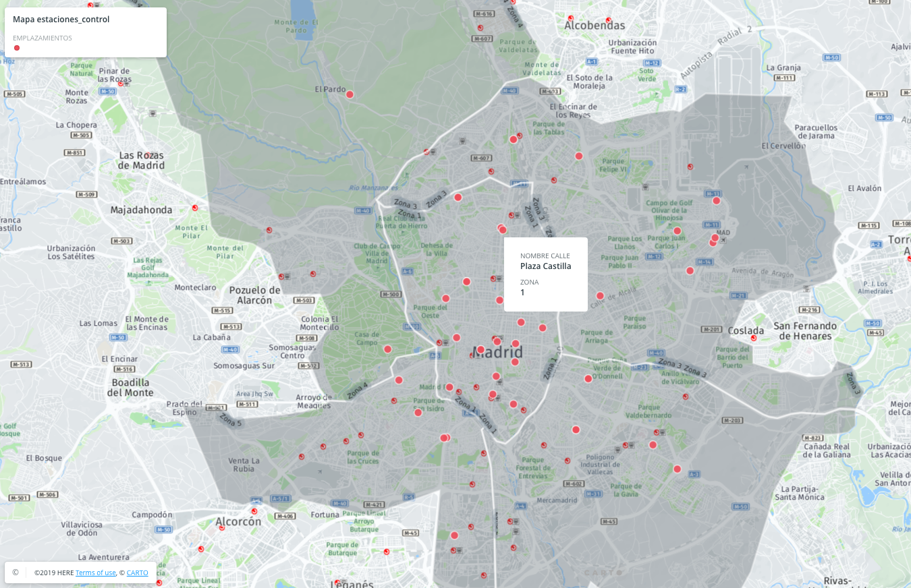Screen dimensions: 911x588
Task: Click the station marker beside Coslada label
Action: (x=753, y=338)
